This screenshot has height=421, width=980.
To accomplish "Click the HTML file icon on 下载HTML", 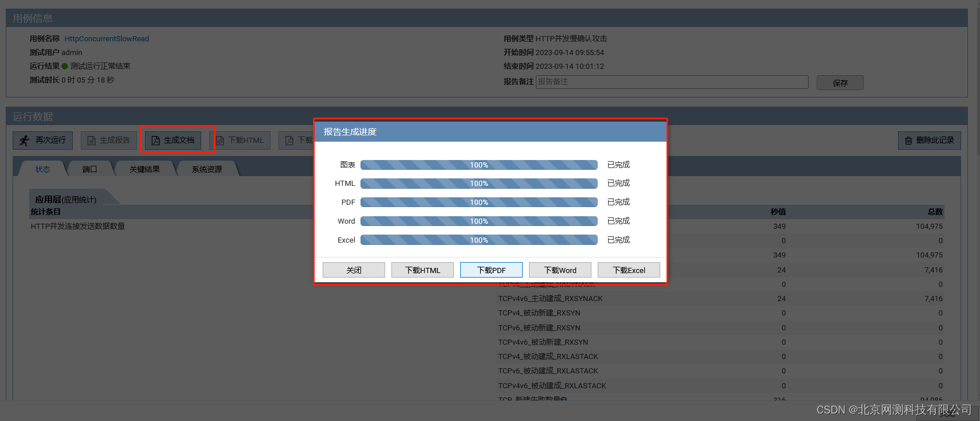I will (x=220, y=141).
